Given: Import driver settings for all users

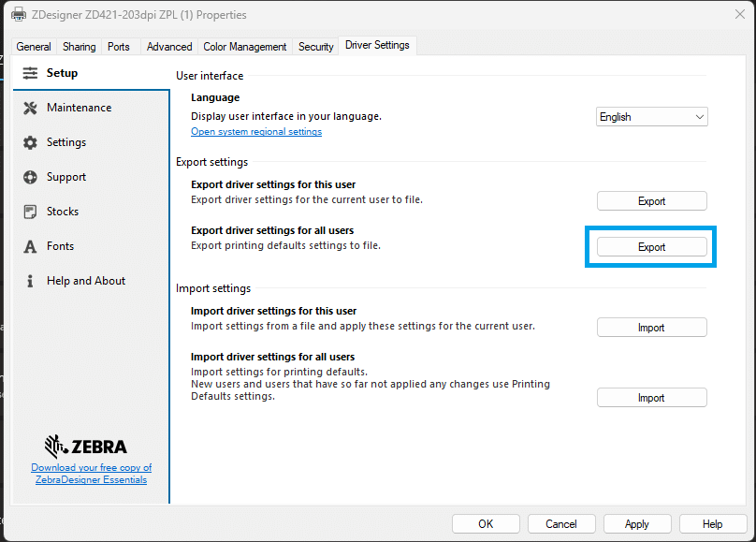Looking at the screenshot, I should coord(652,398).
